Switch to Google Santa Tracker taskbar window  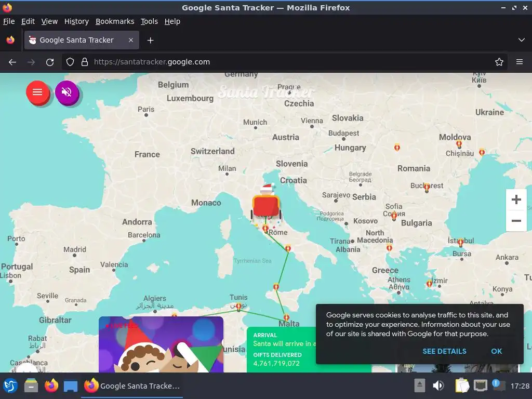(132, 386)
